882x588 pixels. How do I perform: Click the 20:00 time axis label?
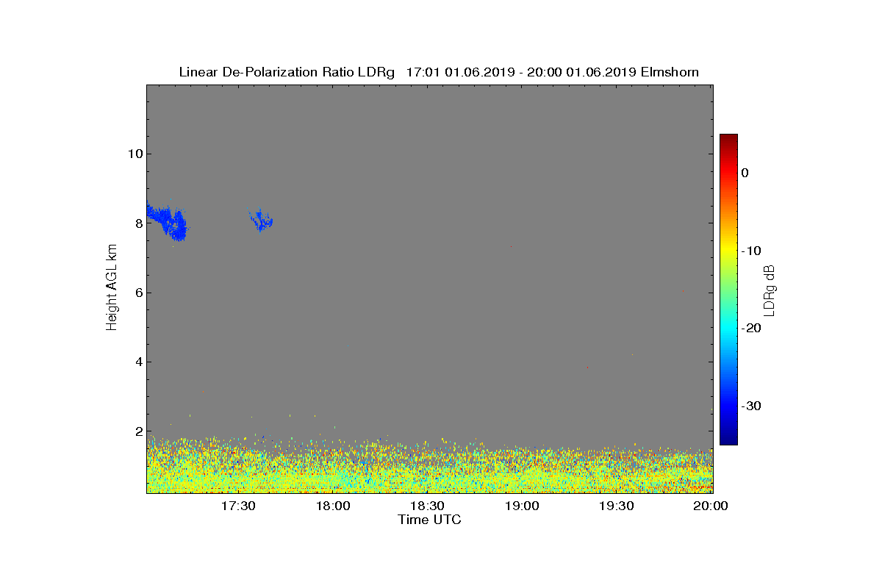pyautogui.click(x=711, y=506)
